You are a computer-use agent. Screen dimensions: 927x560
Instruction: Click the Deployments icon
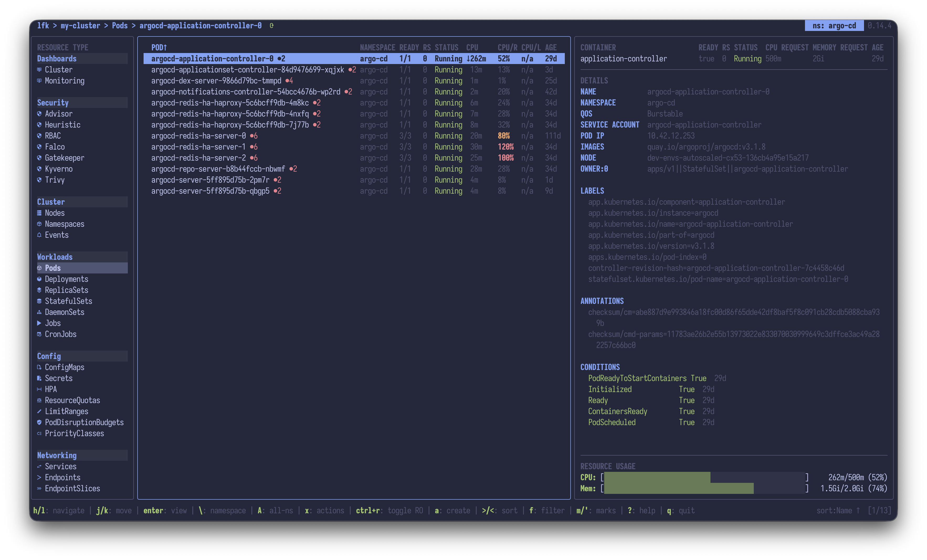point(39,279)
